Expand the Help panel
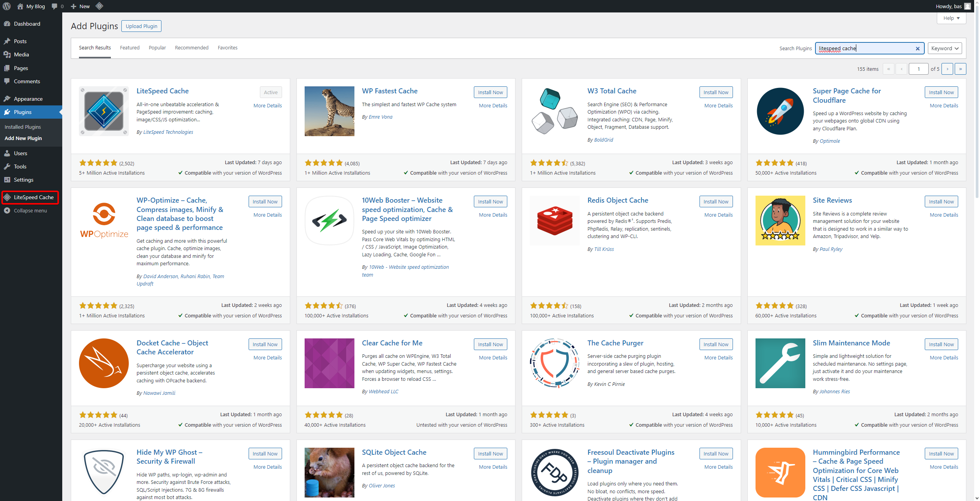The image size is (980, 501). click(951, 18)
